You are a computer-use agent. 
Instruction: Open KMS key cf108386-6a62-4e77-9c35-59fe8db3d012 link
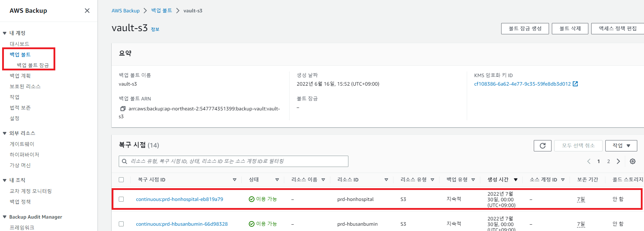[522, 84]
